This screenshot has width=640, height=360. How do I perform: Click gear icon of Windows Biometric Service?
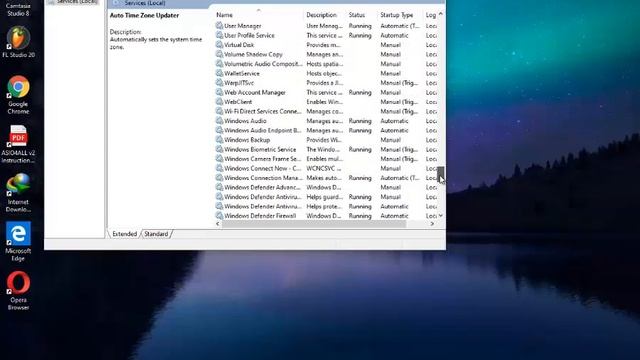219,149
